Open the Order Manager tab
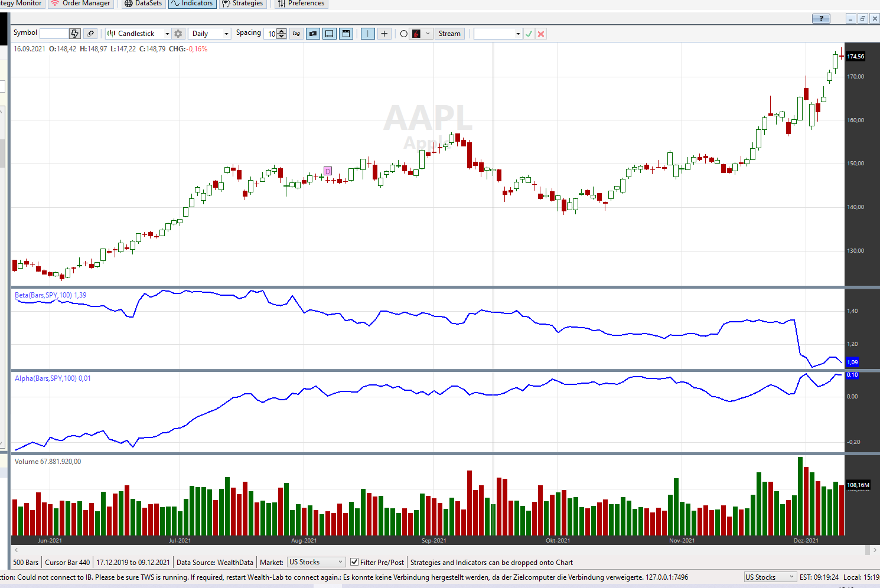Screen dimensions: 880x588 pos(80,4)
